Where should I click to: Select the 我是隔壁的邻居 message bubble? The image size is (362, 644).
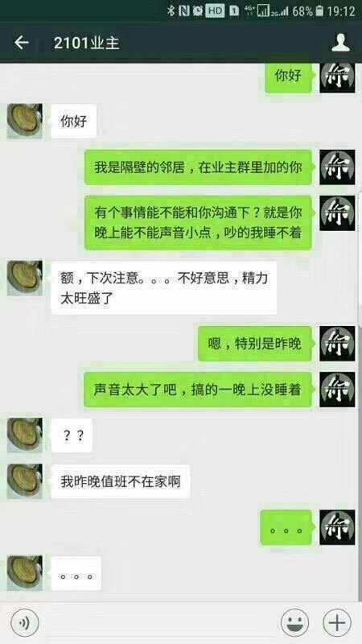[199, 167]
